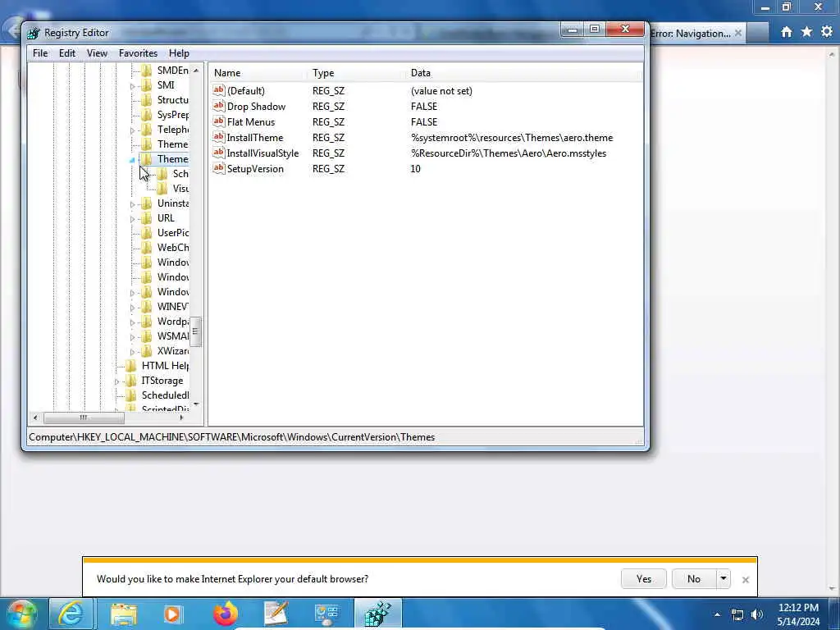Expand the WSMAI key
The image size is (840, 630).
[x=132, y=337]
